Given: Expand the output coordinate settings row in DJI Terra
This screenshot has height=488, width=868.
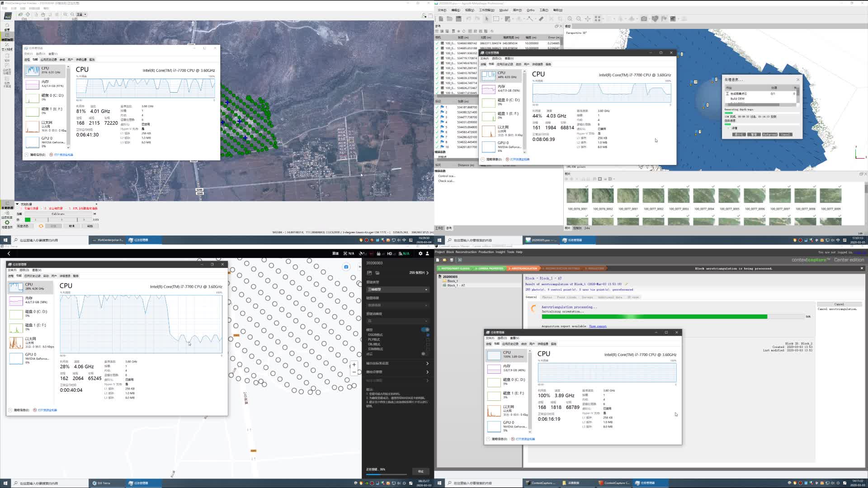Looking at the screenshot, I should tap(397, 363).
